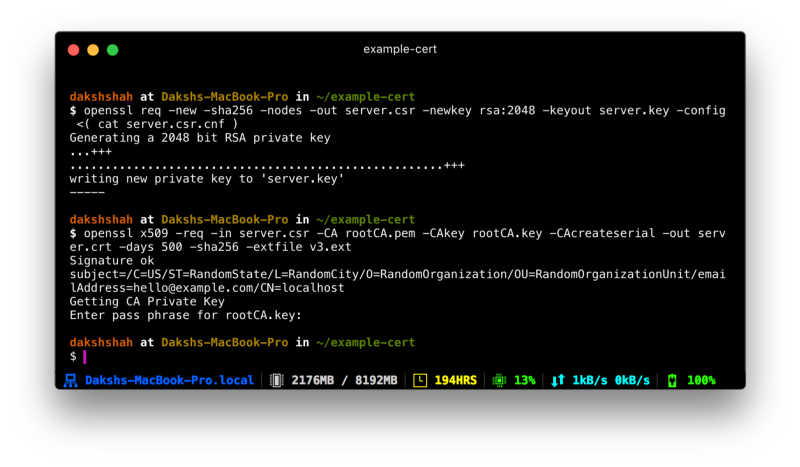The height and width of the screenshot is (467, 800).
Task: Click the green zoom window button
Action: [113, 50]
